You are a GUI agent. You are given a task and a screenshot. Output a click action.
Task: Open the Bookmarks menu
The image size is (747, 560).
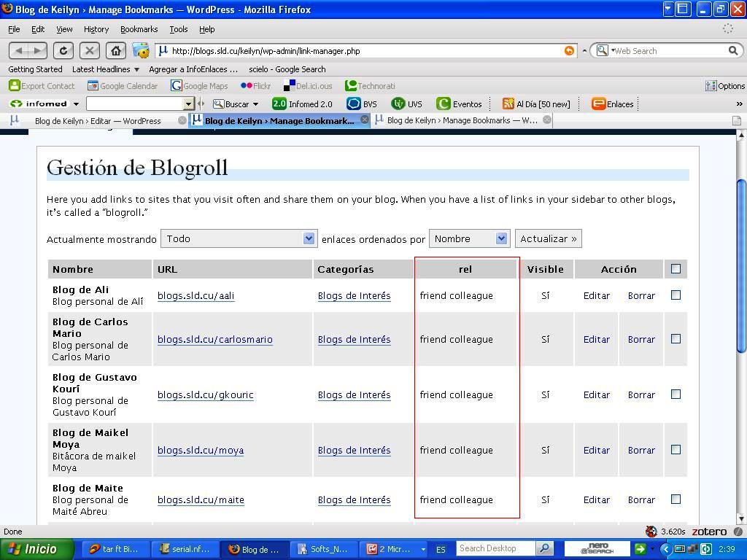[139, 29]
